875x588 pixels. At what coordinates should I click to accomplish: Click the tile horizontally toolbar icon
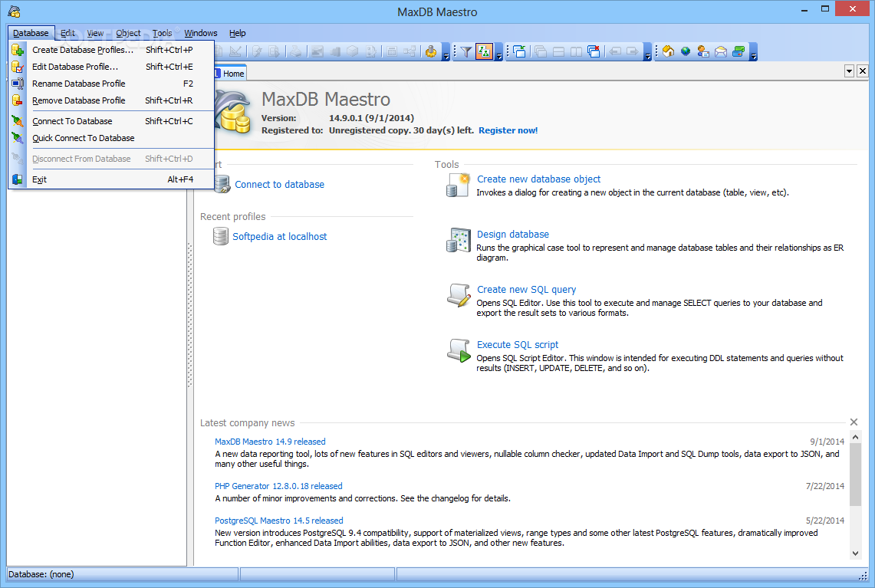coord(558,52)
